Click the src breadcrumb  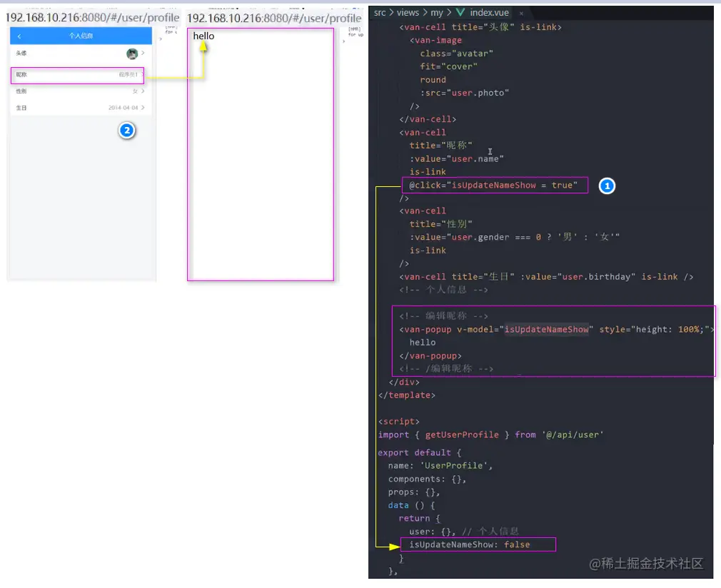tap(380, 12)
